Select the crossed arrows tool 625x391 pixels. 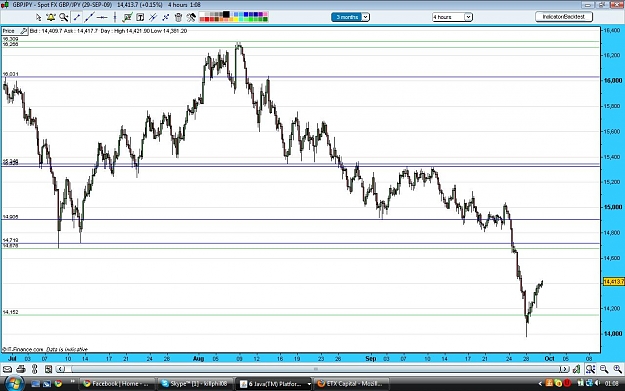[x=165, y=17]
